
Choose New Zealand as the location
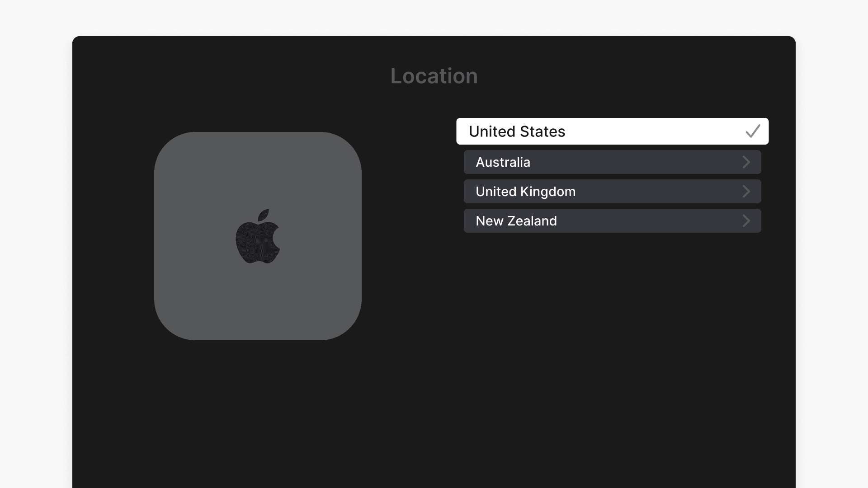click(x=612, y=221)
